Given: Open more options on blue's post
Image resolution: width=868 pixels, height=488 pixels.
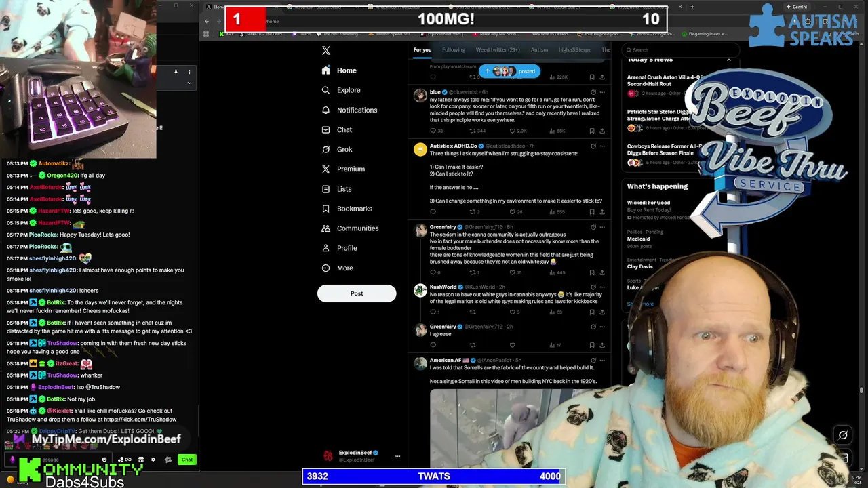Looking at the screenshot, I should click(x=602, y=92).
